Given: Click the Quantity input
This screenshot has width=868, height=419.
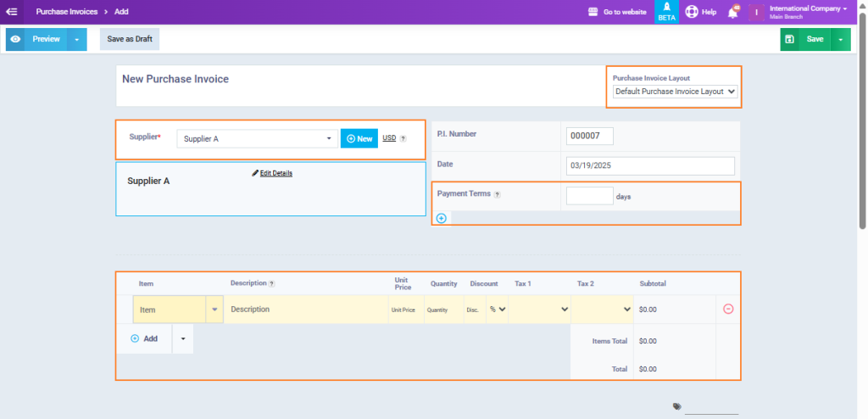Looking at the screenshot, I should click(x=443, y=310).
